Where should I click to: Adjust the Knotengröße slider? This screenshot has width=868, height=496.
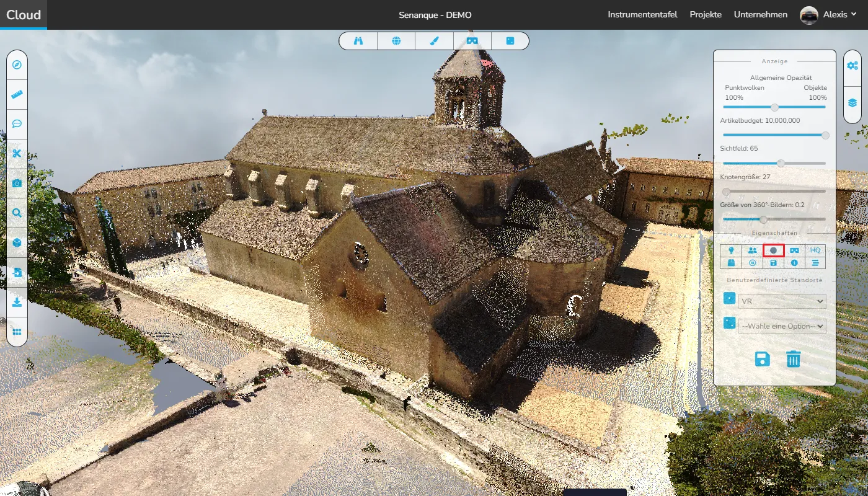click(774, 191)
